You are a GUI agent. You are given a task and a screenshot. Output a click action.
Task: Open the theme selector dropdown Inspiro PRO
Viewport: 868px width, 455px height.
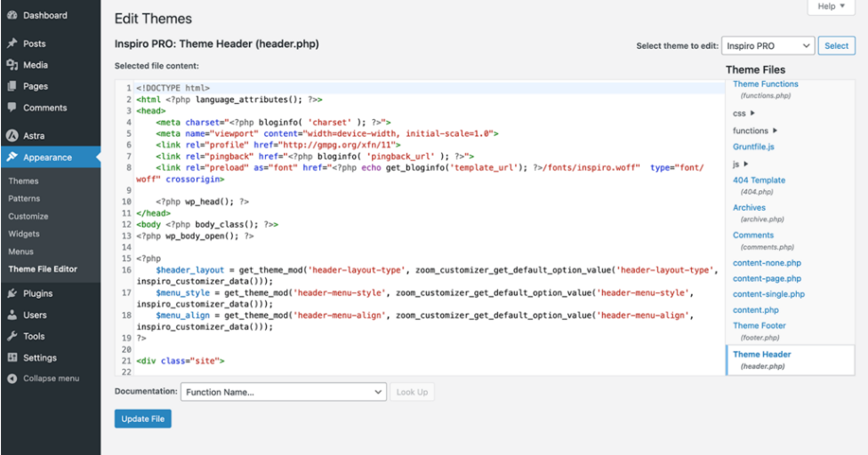[x=768, y=46]
